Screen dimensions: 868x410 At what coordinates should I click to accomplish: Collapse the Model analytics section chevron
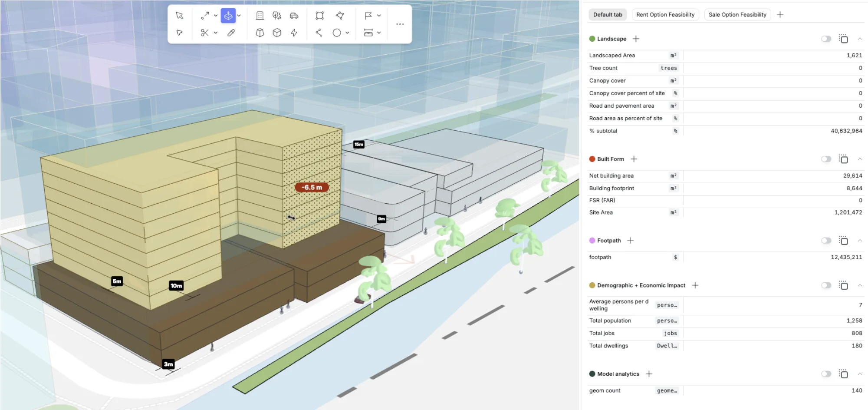coord(860,374)
